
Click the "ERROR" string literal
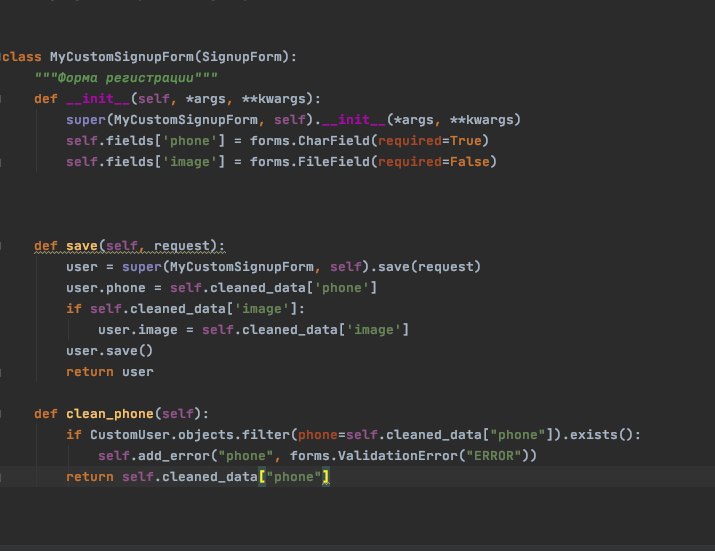click(x=493, y=456)
